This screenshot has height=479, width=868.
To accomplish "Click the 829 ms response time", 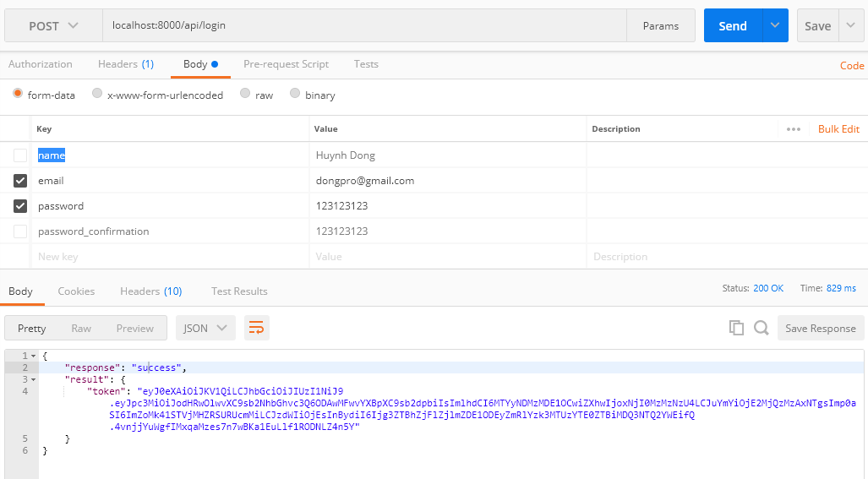I will pyautogui.click(x=841, y=288).
